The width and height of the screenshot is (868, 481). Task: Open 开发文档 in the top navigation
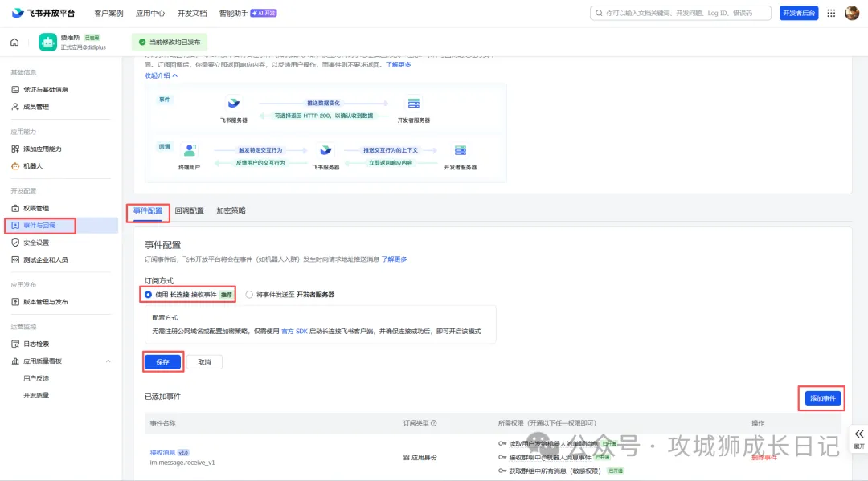[x=192, y=14]
